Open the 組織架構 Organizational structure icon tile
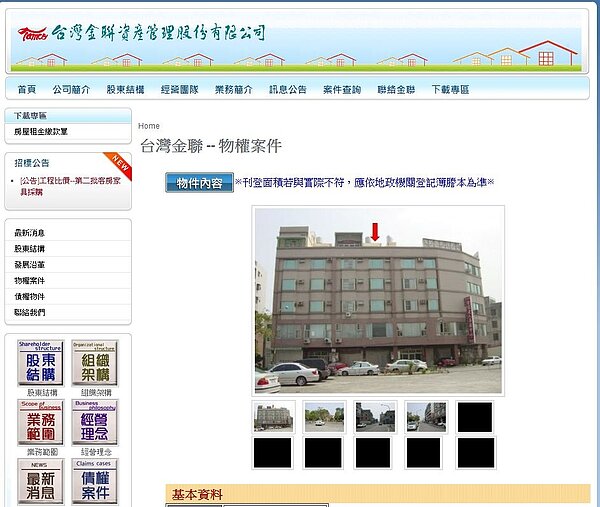This screenshot has height=507, width=600. (x=95, y=363)
